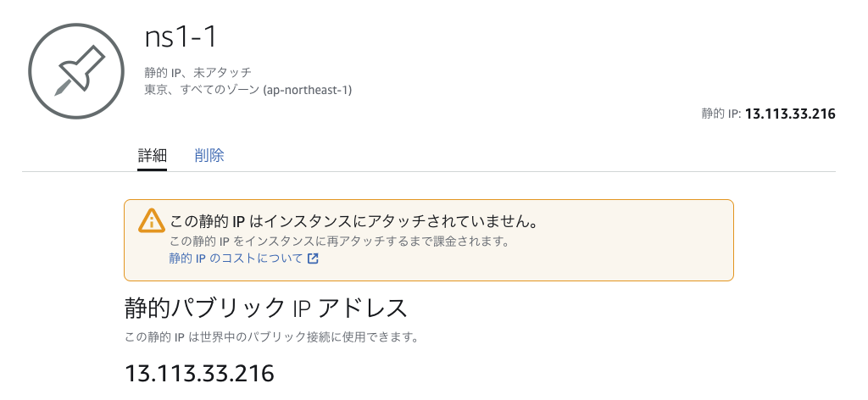This screenshot has height=400, width=868.
Task: Open the 詳細 tab
Action: (x=152, y=155)
